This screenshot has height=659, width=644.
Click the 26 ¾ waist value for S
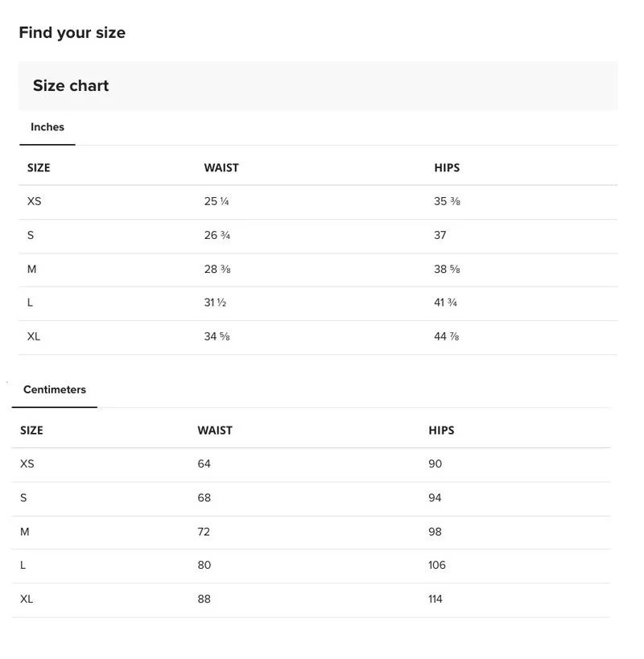pos(217,235)
